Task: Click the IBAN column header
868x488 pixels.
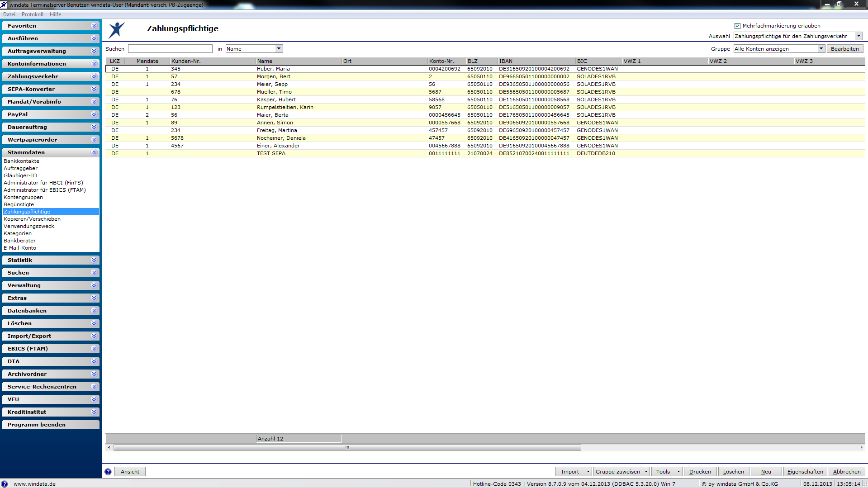Action: pos(536,61)
